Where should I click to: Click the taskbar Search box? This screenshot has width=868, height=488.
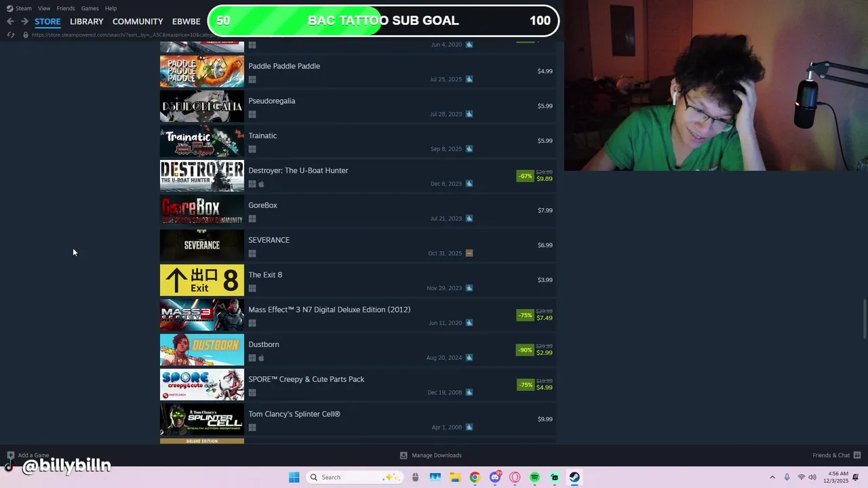355,477
